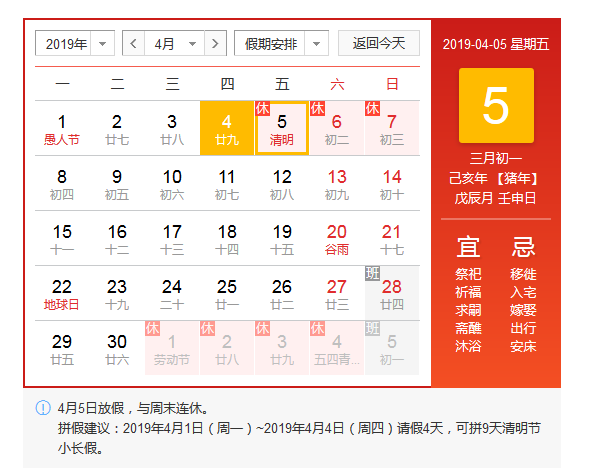Expand the 假期安排 holiday dropdown

pos(281,44)
